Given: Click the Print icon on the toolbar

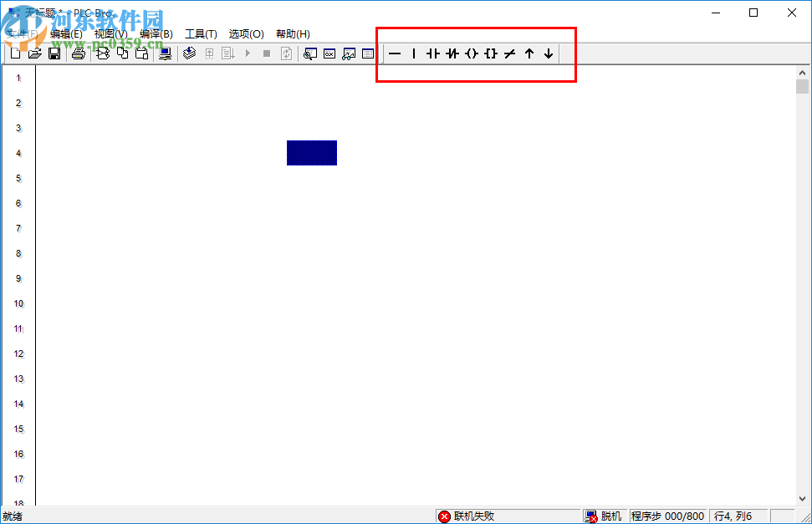Looking at the screenshot, I should [x=78, y=53].
